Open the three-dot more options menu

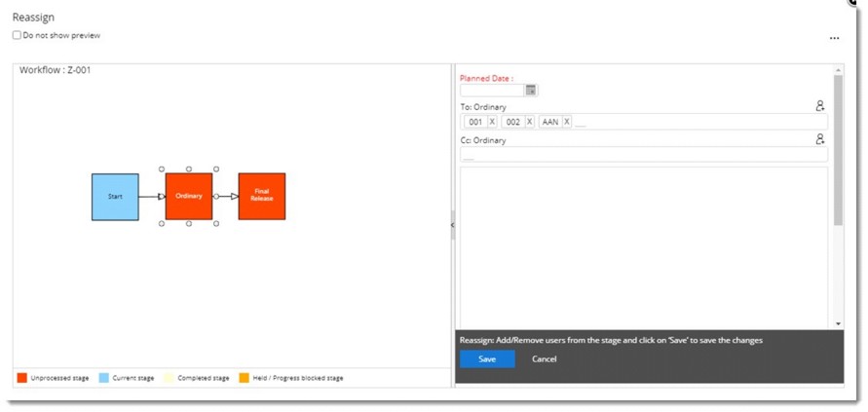click(834, 39)
